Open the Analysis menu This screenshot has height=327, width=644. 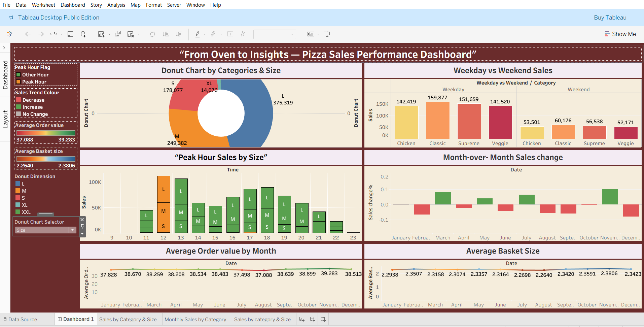pyautogui.click(x=116, y=5)
